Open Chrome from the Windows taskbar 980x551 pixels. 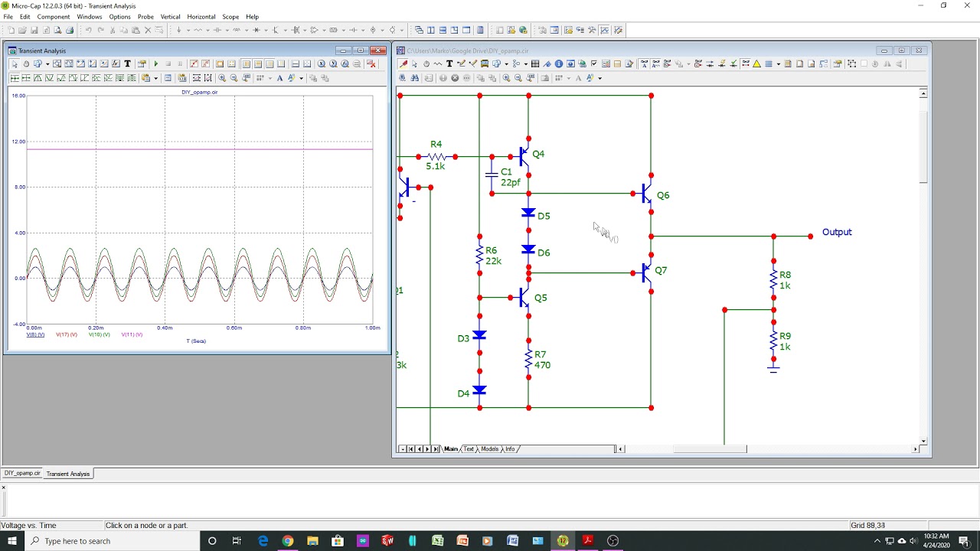point(287,541)
